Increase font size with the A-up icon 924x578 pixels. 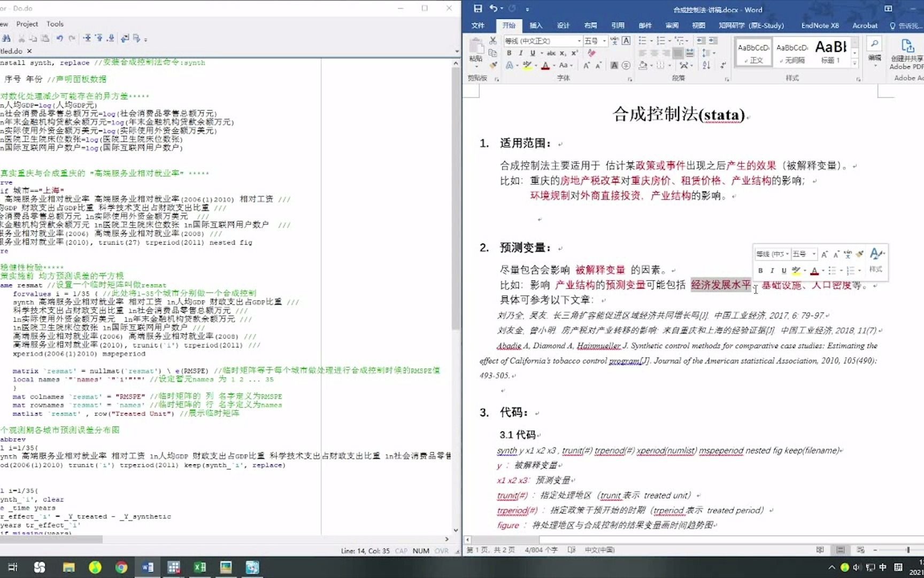[587, 65]
